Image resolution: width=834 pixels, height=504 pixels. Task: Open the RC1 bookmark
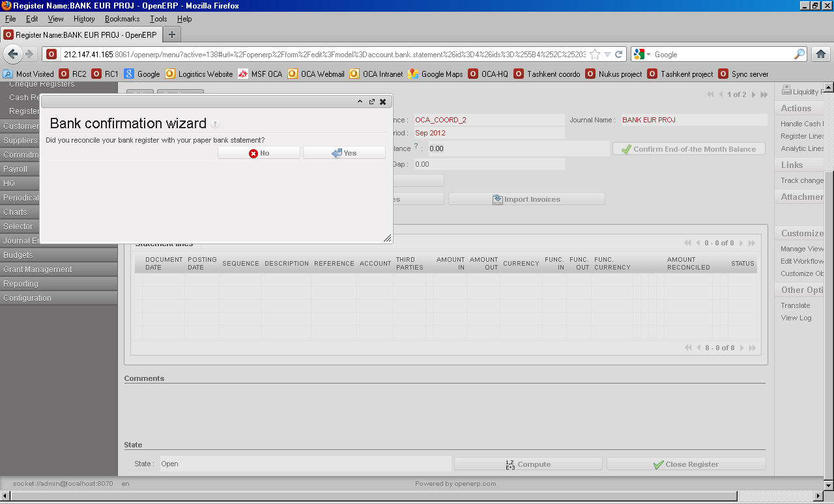(106, 74)
